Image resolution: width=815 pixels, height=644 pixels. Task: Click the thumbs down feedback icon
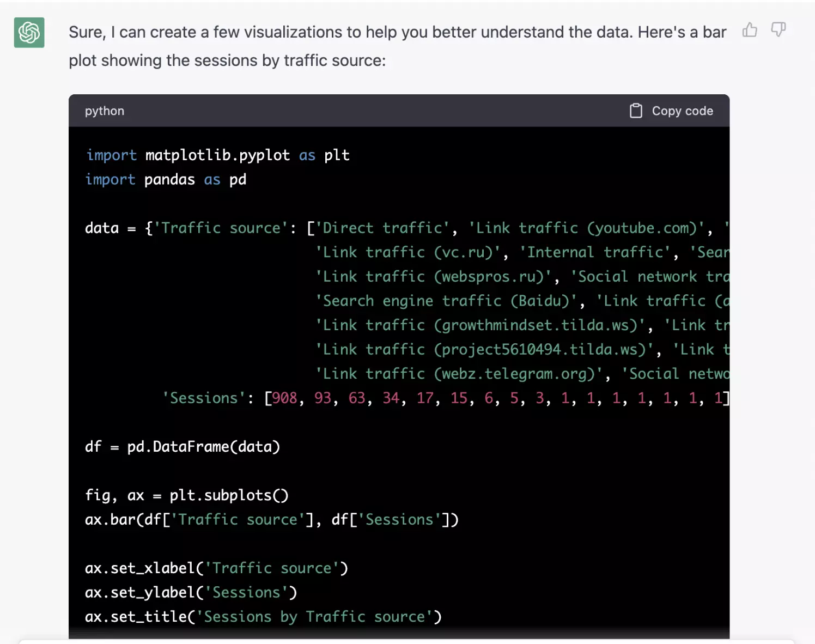coord(778,30)
